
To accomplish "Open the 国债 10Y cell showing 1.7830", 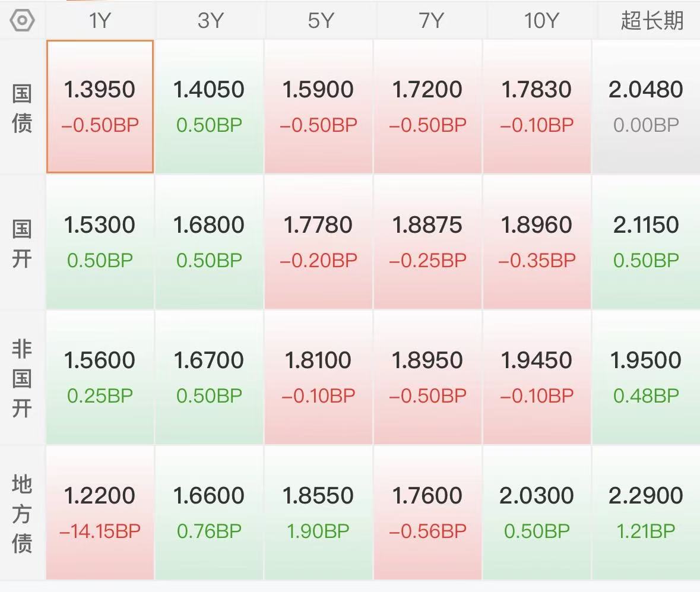I will pyautogui.click(x=537, y=107).
